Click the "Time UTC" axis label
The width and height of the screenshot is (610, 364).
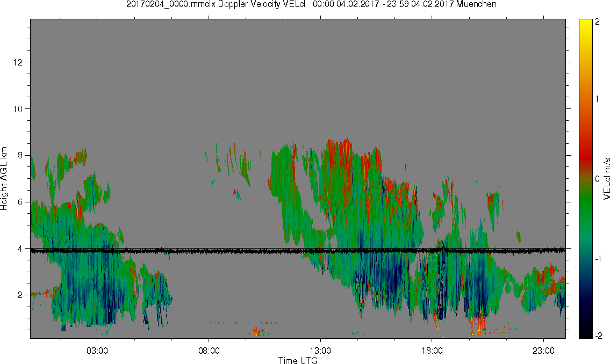[298, 360]
